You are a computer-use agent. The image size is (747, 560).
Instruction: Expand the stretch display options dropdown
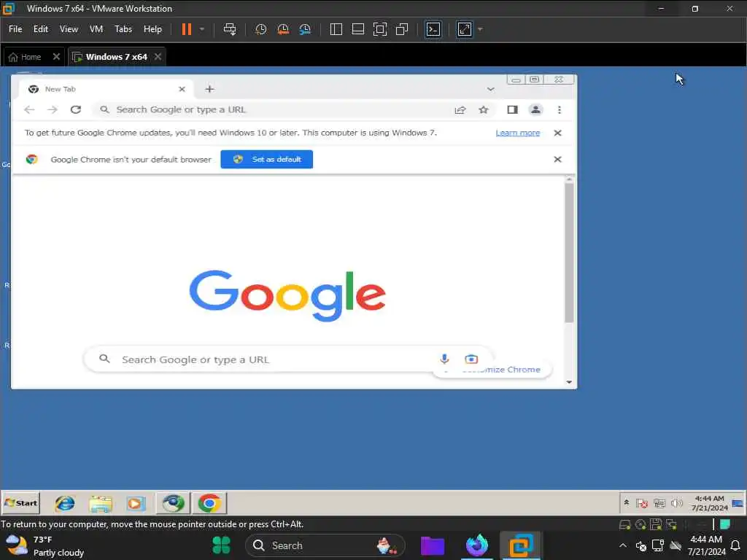(480, 29)
